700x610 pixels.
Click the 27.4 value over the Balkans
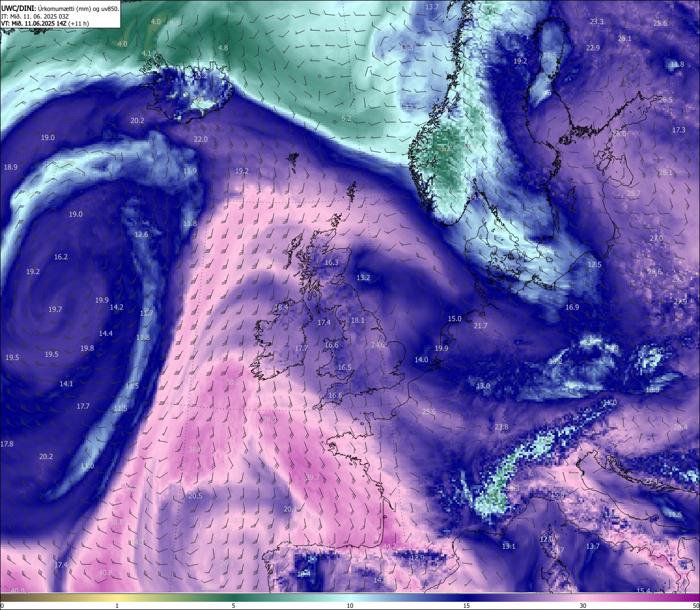651,481
